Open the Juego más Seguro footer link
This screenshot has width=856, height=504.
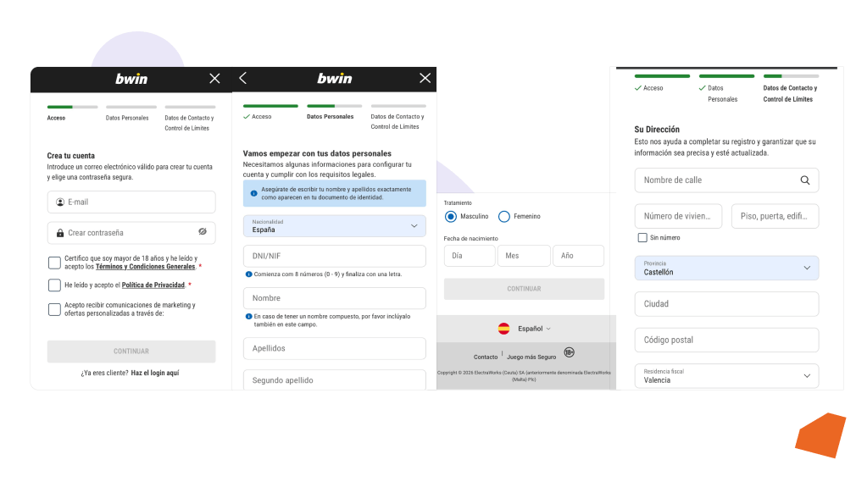tap(531, 357)
